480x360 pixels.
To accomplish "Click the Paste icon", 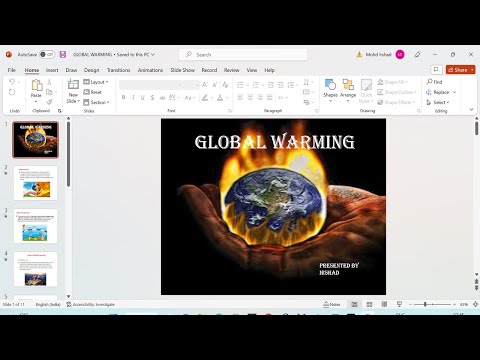I will 36,85.
